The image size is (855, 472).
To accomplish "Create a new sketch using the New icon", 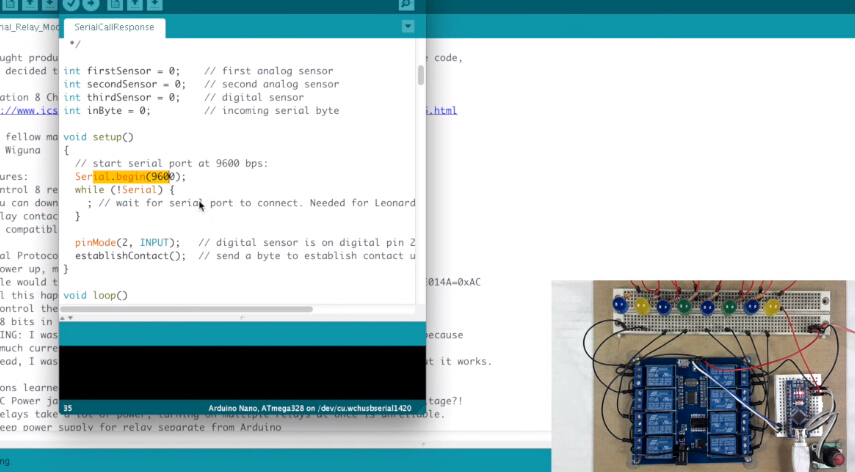I will (x=115, y=4).
